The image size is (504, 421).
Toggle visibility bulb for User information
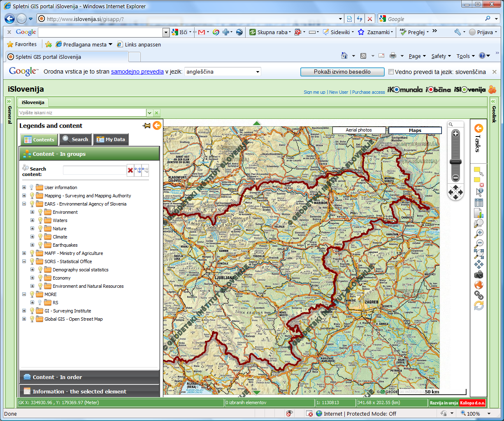[32, 187]
